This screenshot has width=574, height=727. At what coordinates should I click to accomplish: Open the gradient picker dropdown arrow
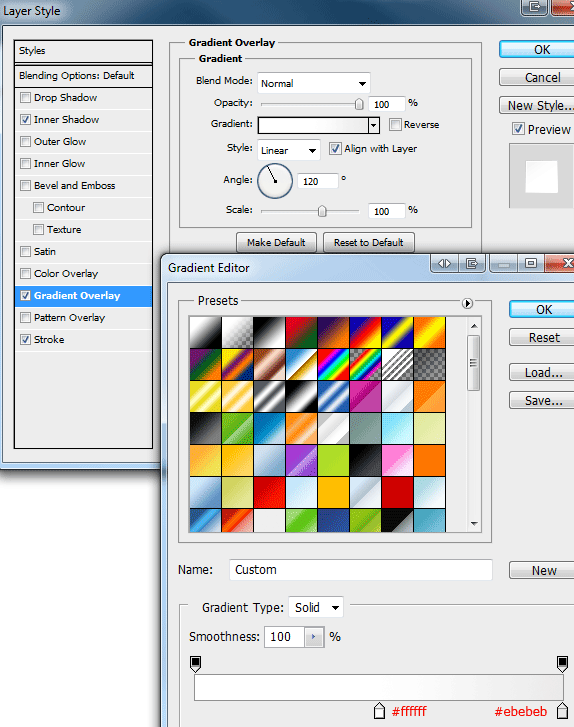374,125
